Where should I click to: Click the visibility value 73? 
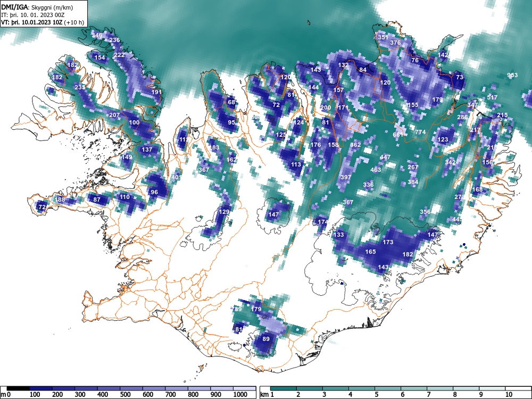pos(460,77)
